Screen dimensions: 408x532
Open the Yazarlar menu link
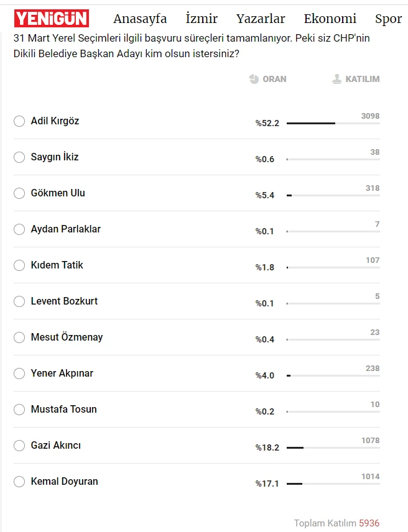(x=261, y=19)
